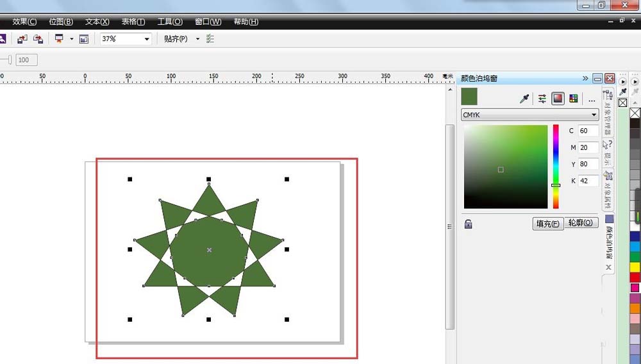The height and width of the screenshot is (364, 641).
Task: Toggle the lock icon in color docker
Action: pos(468,224)
